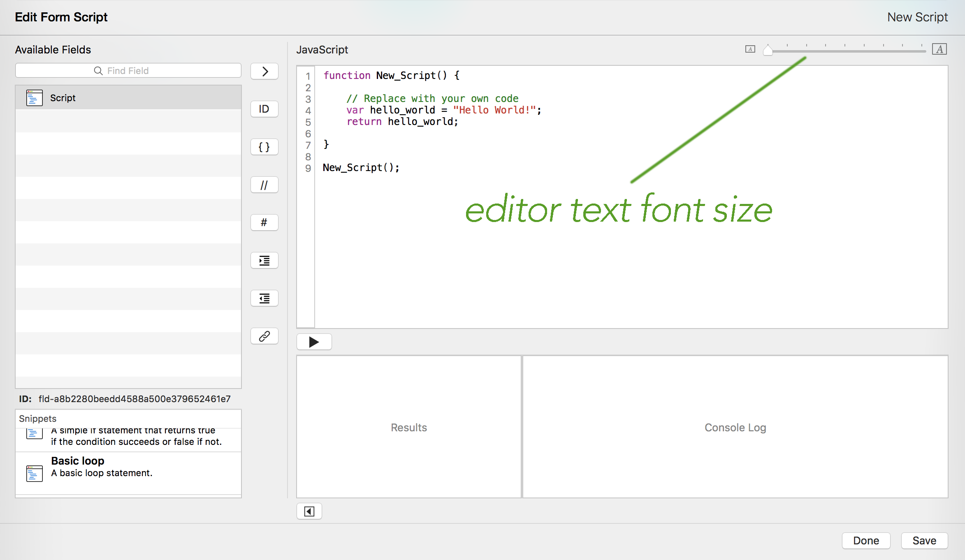Click the large font size icon
The height and width of the screenshot is (560, 965).
[x=939, y=49]
